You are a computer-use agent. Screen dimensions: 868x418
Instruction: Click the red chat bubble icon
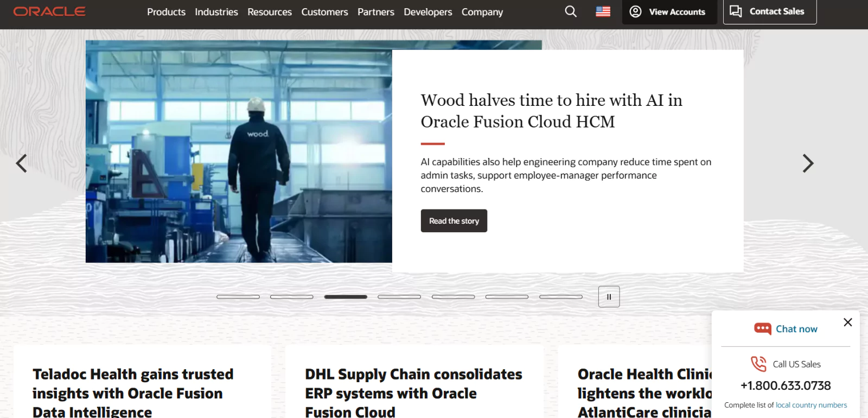click(x=762, y=329)
